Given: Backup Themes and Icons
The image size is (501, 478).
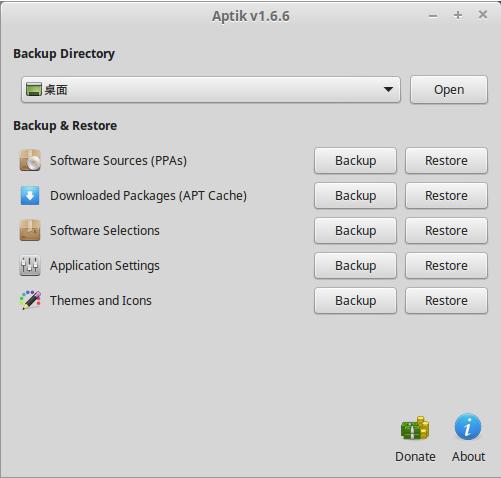Looking at the screenshot, I should click(355, 300).
